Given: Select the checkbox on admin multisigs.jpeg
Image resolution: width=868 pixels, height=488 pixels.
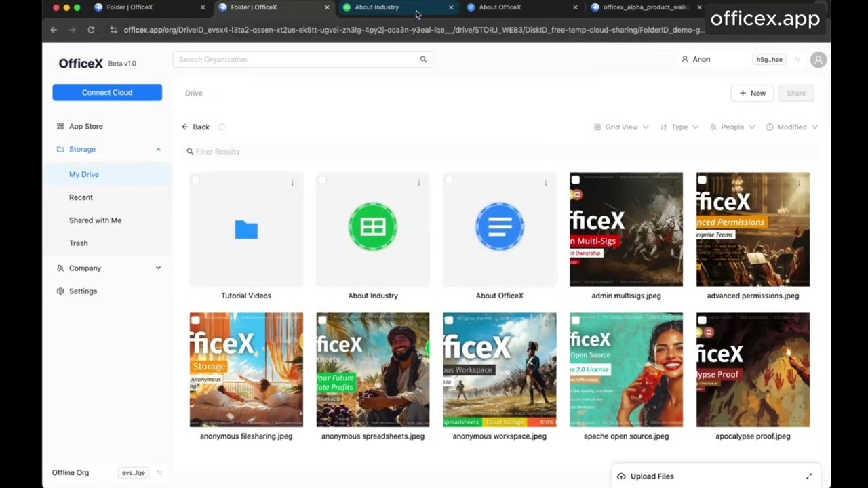Looking at the screenshot, I should pos(575,180).
